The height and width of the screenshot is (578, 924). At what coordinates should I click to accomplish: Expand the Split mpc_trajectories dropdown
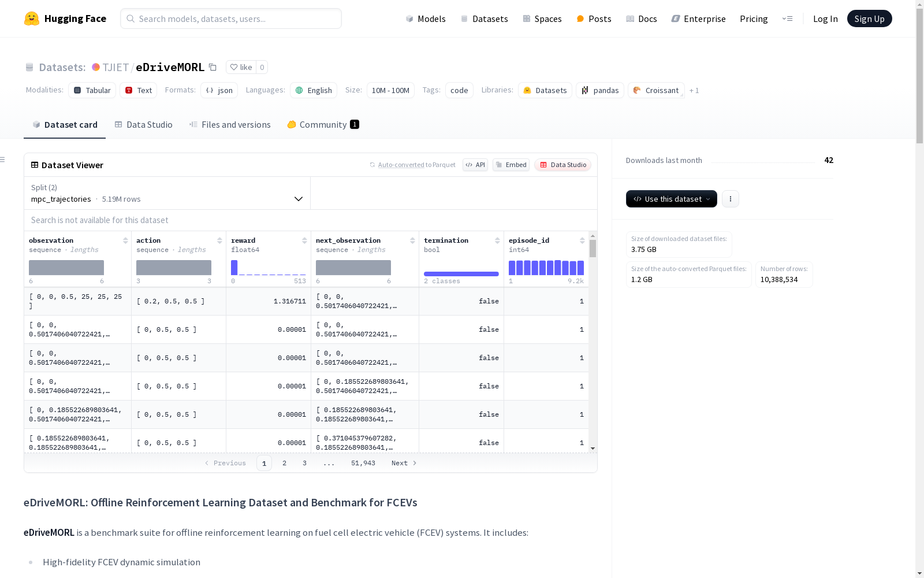167,193
